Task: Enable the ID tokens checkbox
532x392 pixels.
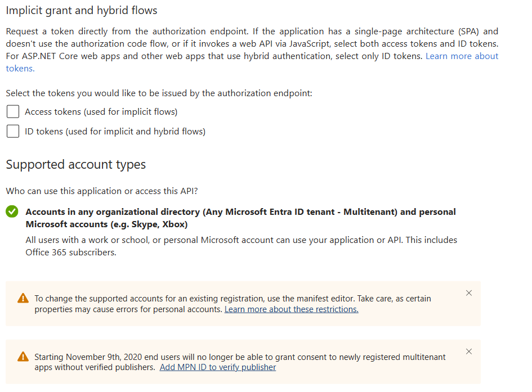Action: (x=13, y=131)
